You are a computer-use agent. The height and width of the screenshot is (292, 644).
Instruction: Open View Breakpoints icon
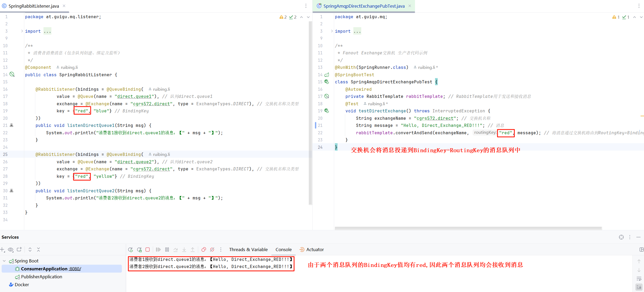tap(203, 250)
